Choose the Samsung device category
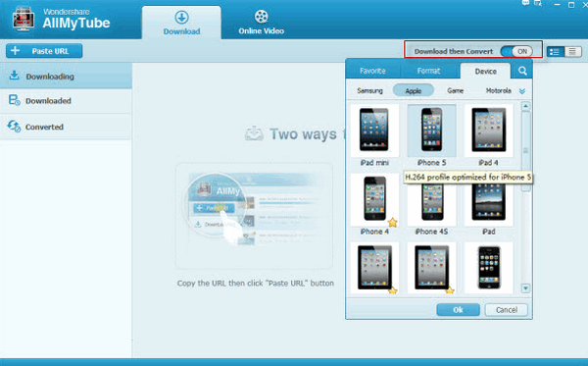 369,91
